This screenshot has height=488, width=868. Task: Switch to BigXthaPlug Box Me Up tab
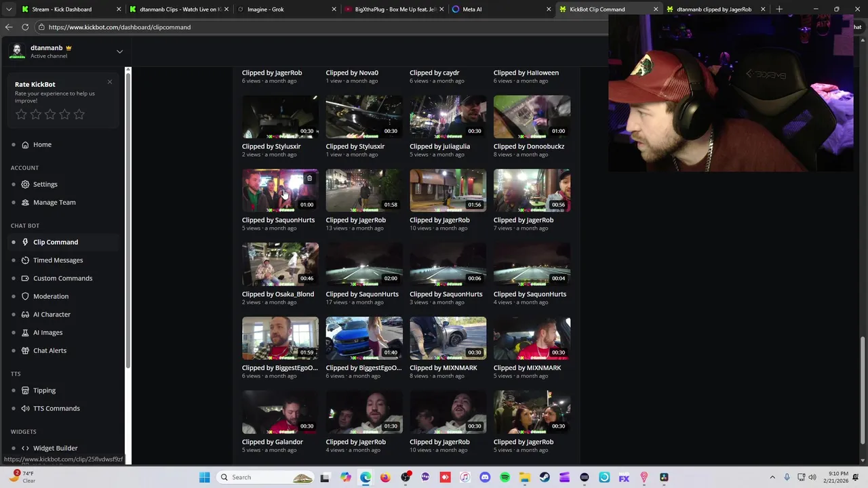393,9
